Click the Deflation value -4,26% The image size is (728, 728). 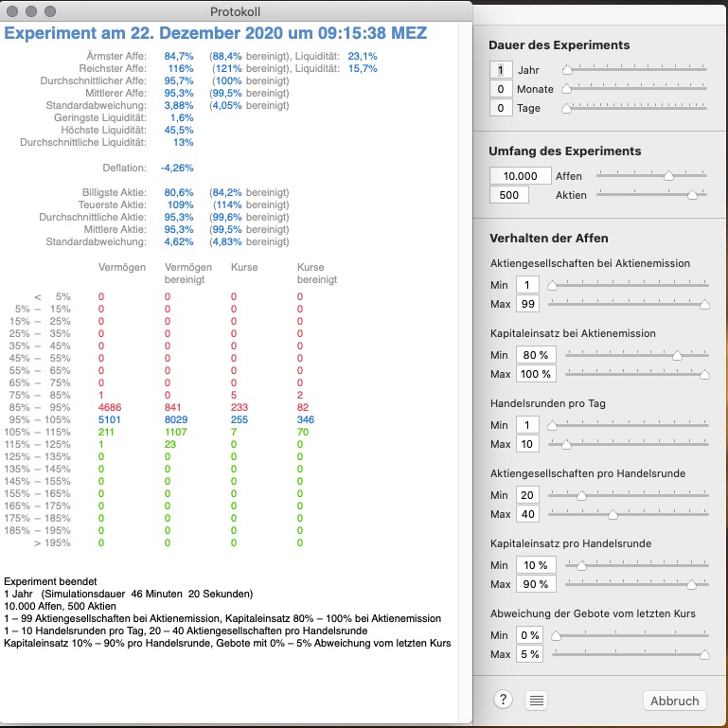[177, 169]
